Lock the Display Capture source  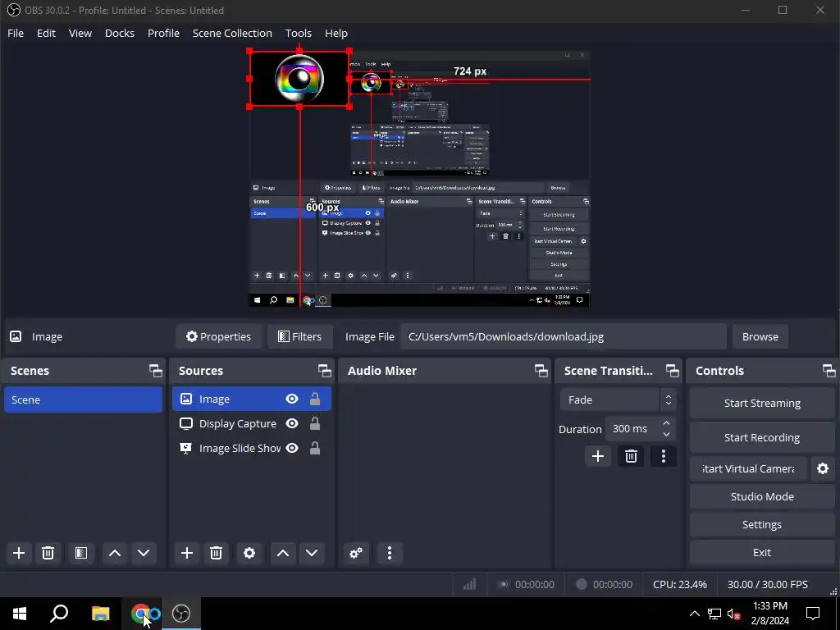coord(315,423)
